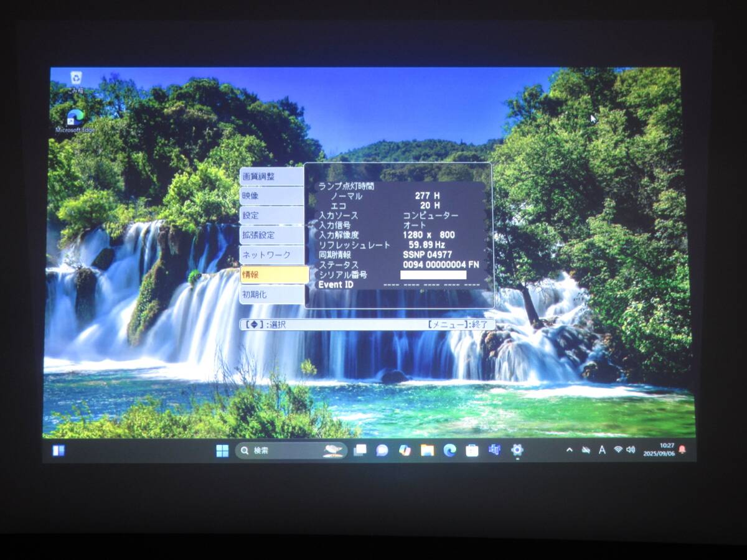This screenshot has width=747, height=560.
Task: Expand the hidden system tray icons chevron
Action: point(569,449)
